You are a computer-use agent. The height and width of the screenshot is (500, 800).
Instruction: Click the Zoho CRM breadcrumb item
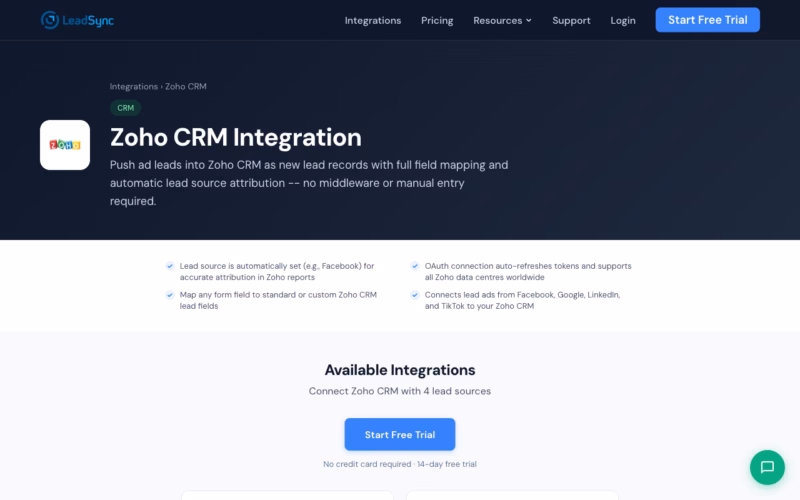click(186, 86)
